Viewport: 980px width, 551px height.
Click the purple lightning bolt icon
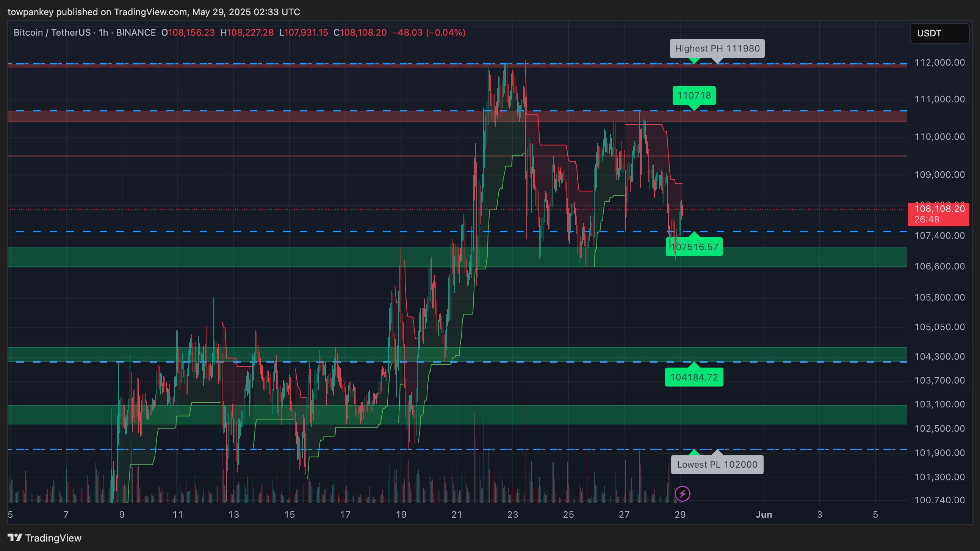682,494
